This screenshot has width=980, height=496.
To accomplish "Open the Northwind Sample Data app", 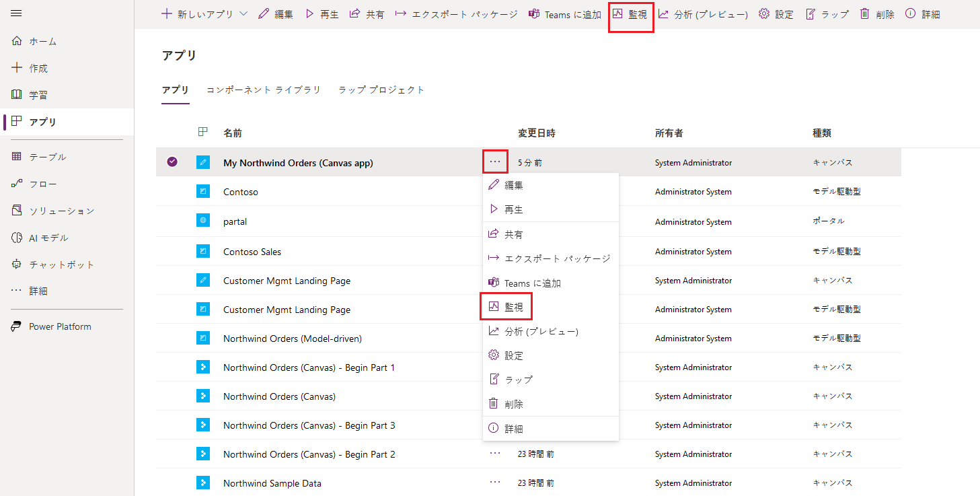I will click(272, 483).
